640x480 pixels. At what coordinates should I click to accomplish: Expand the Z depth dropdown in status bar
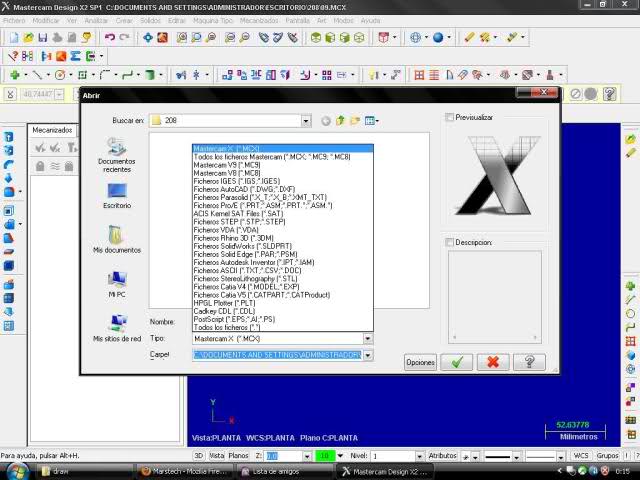307,456
